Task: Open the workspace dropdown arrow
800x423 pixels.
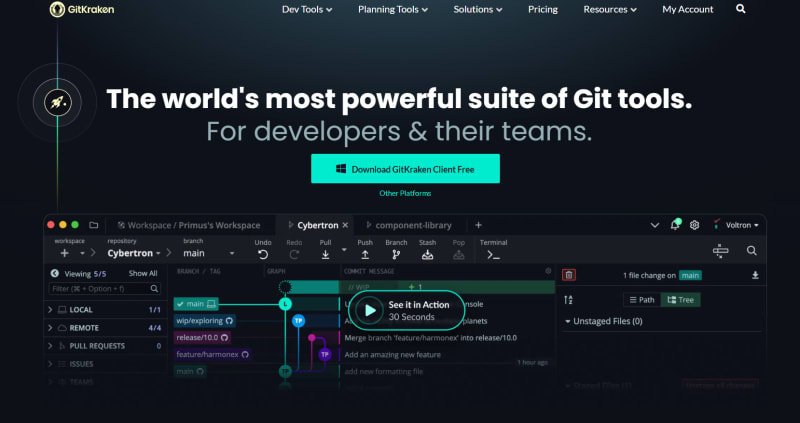Action: (82, 253)
